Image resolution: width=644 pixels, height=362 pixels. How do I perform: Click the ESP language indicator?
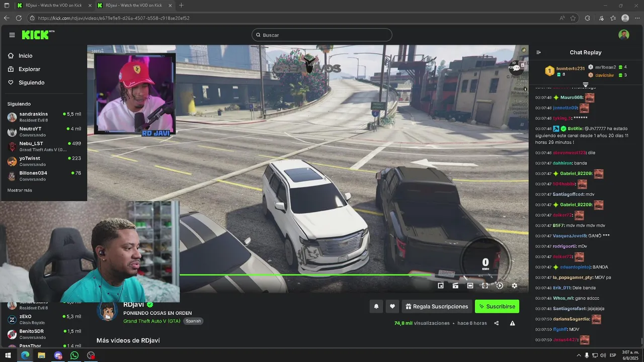[x=613, y=355]
